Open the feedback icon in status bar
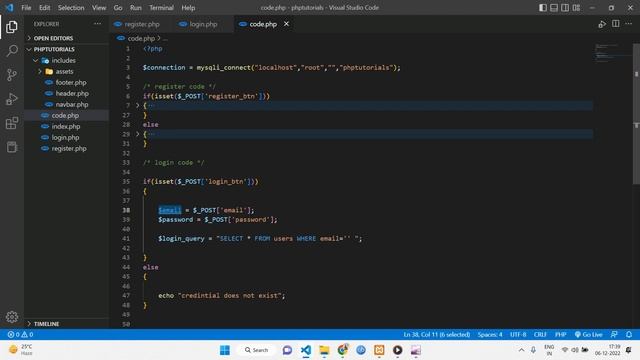This screenshot has width=640, height=360. click(x=614, y=334)
